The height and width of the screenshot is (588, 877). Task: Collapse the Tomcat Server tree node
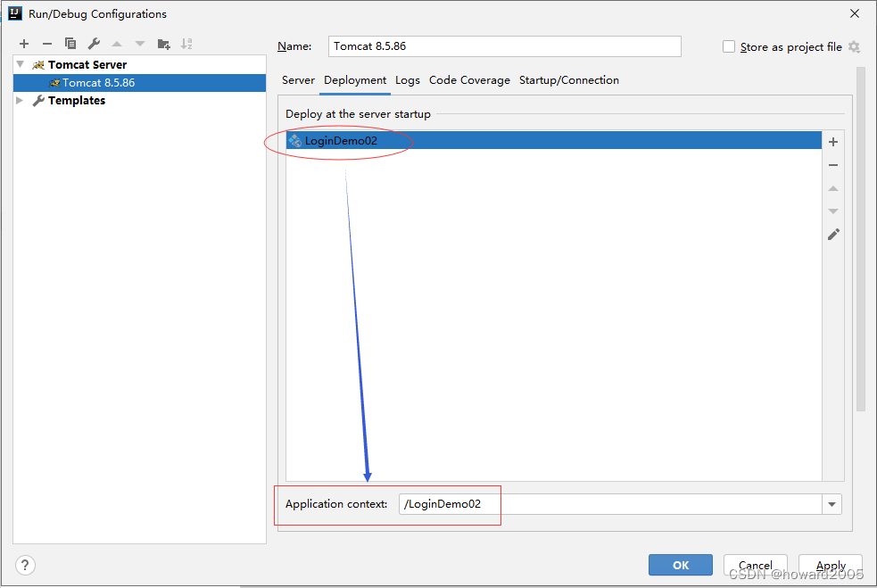click(21, 64)
